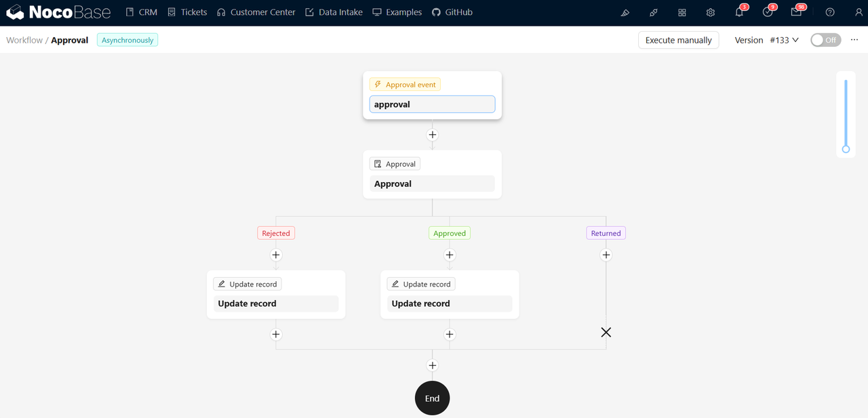This screenshot has height=418, width=868.
Task: Open the three-dots more options menu
Action: click(x=854, y=40)
